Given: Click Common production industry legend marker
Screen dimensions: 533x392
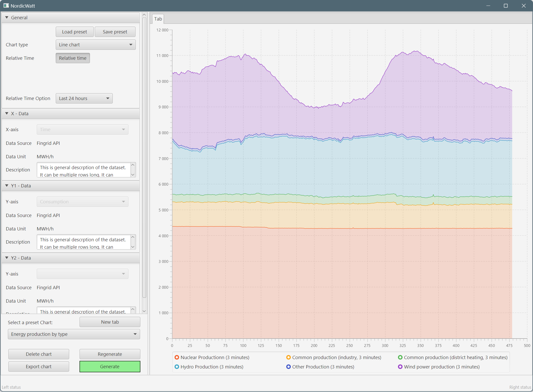Looking at the screenshot, I should tap(288, 357).
